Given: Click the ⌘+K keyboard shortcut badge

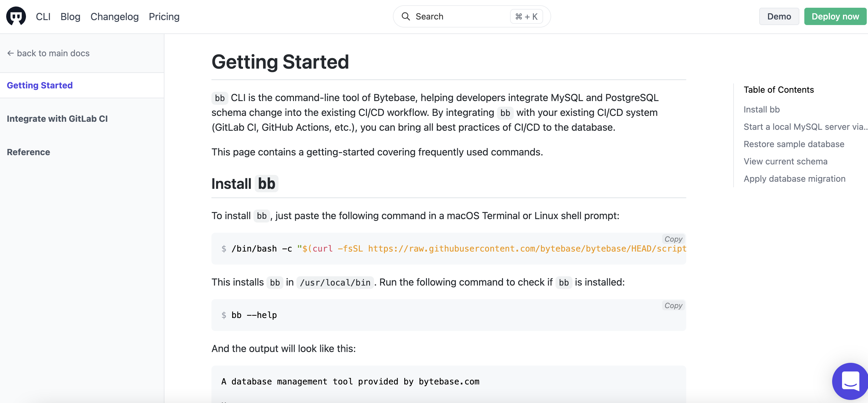Looking at the screenshot, I should [x=526, y=16].
